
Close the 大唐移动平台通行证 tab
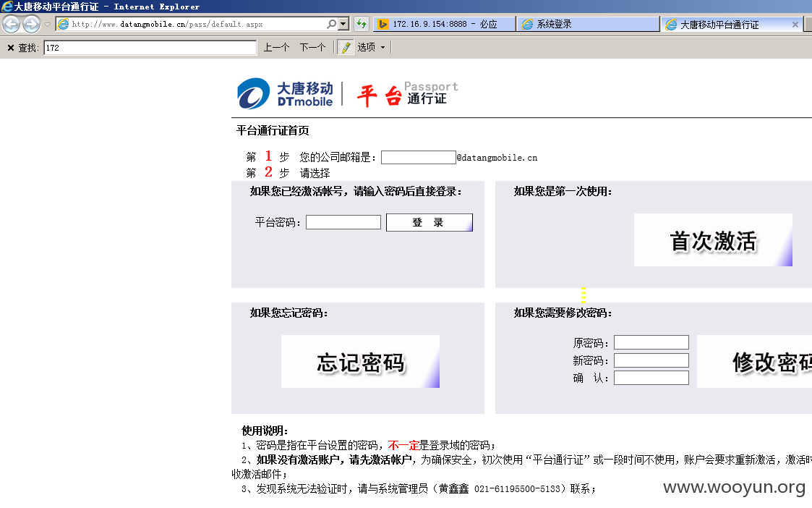point(795,25)
